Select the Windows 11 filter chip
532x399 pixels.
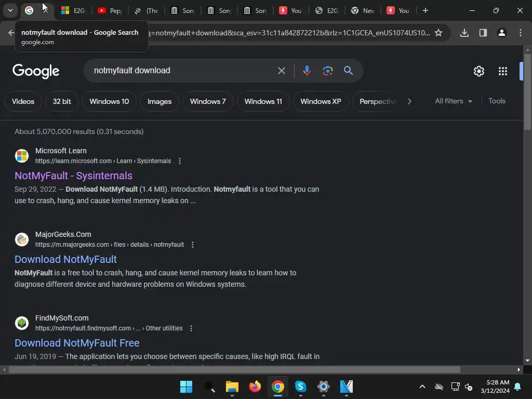pos(263,101)
